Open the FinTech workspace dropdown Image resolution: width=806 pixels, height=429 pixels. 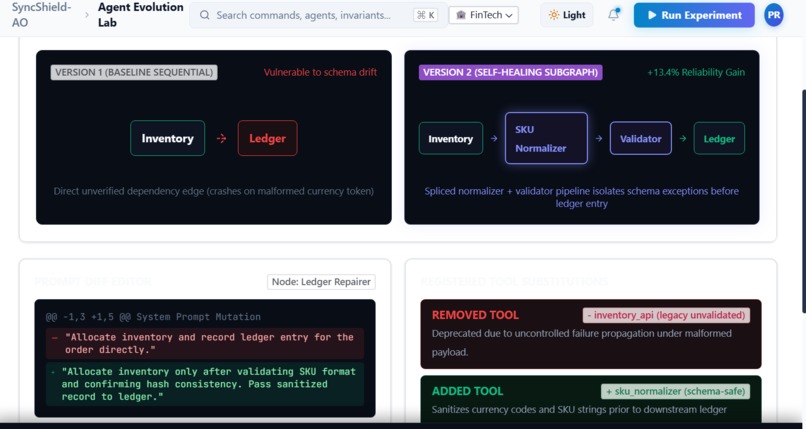(x=483, y=15)
